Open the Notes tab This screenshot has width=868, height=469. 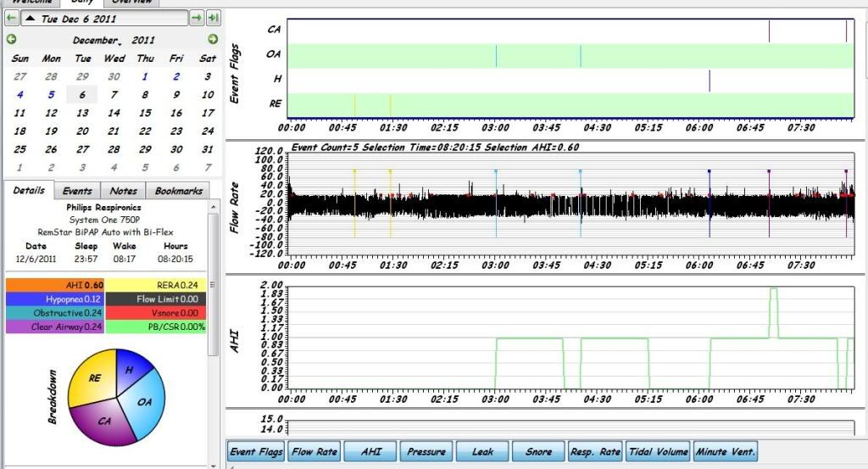(123, 191)
